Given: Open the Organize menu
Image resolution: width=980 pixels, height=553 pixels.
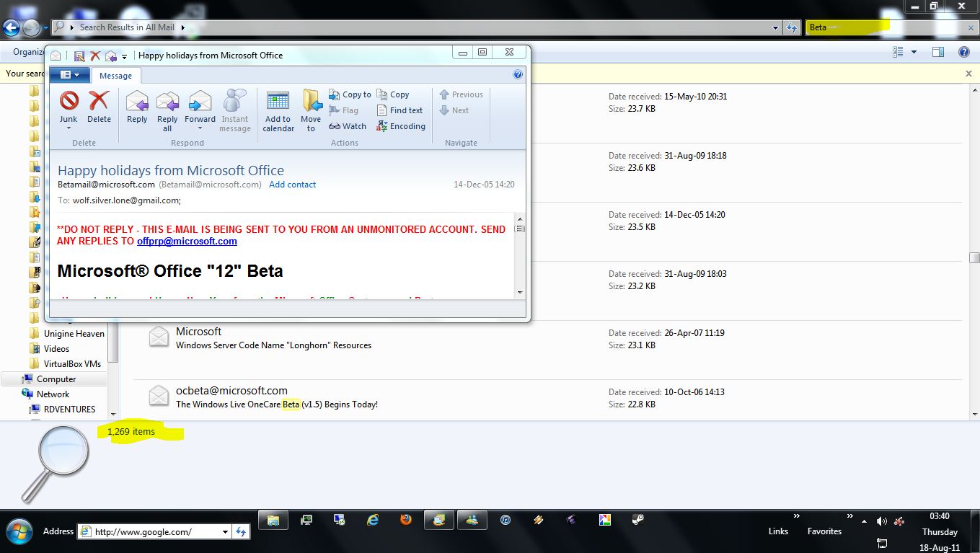Looking at the screenshot, I should click(x=27, y=52).
